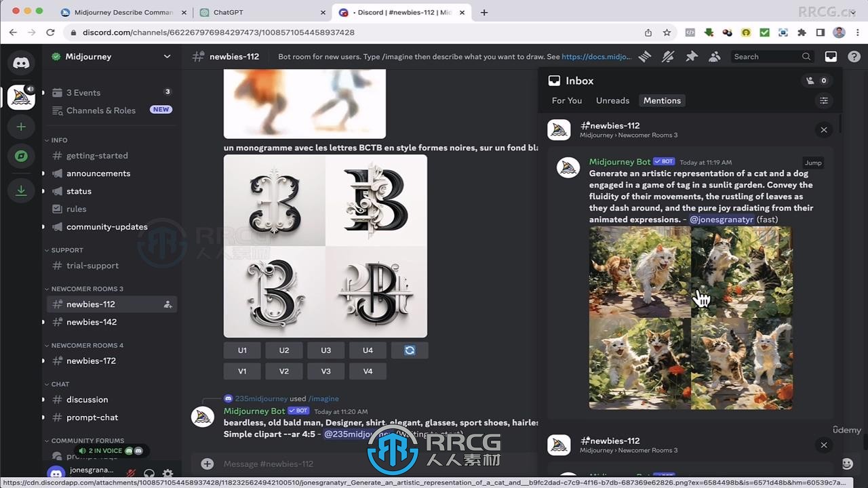The width and height of the screenshot is (868, 488).
Task: Open prompt-chat channel
Action: pyautogui.click(x=112, y=418)
